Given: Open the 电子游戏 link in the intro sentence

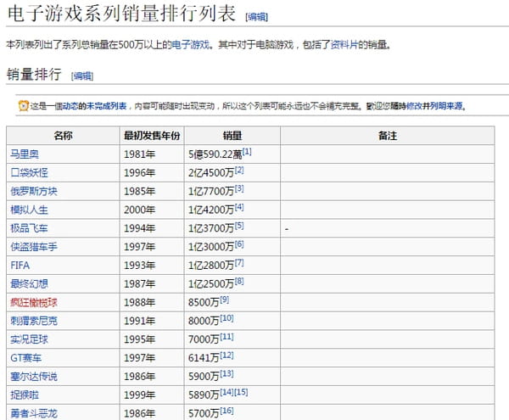Looking at the screenshot, I should pyautogui.click(x=190, y=45).
